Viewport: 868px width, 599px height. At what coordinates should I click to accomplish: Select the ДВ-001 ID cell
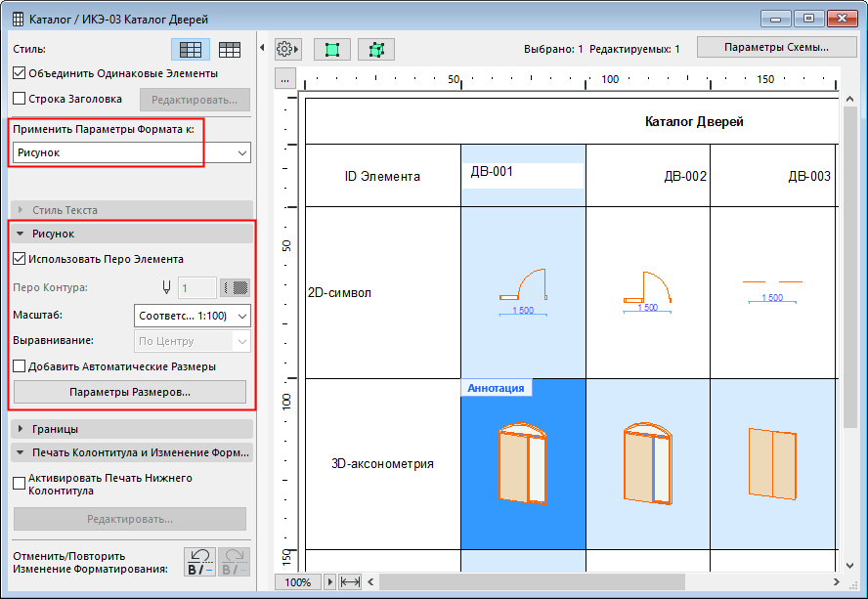(x=523, y=176)
